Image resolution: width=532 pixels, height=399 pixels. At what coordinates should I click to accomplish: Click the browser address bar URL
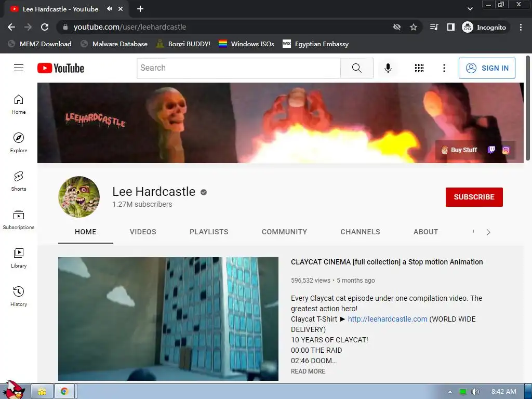129,27
